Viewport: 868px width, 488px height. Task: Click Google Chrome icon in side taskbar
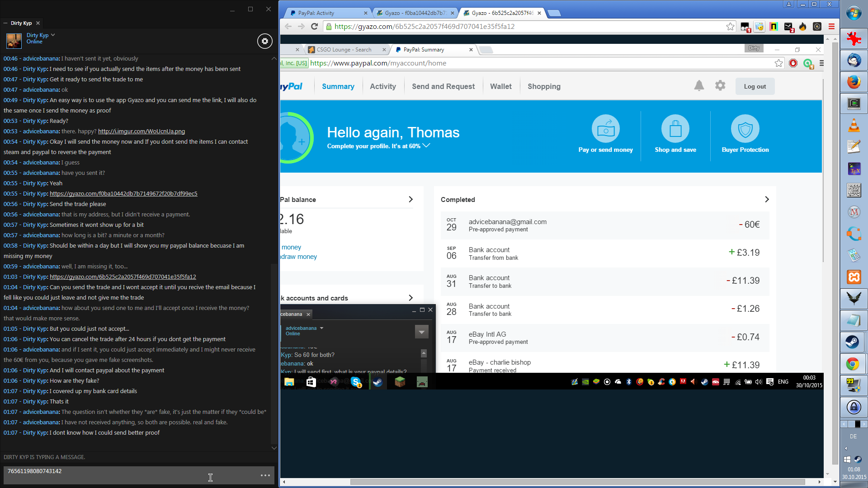tap(854, 364)
